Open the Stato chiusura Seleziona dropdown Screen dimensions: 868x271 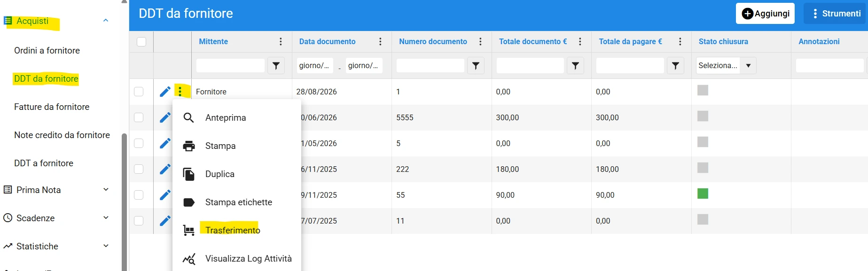tap(726, 66)
